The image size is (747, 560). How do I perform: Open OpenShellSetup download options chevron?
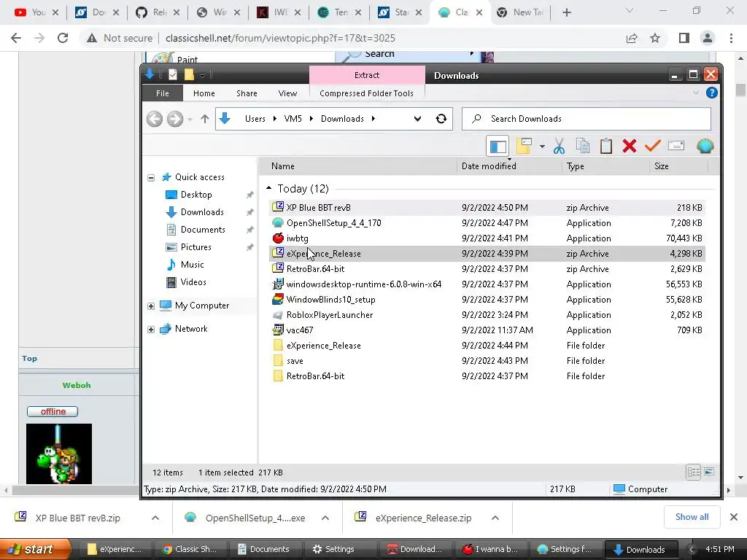click(x=325, y=518)
